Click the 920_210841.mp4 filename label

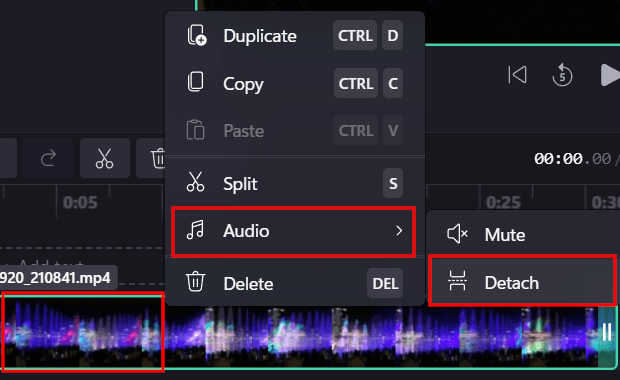[55, 278]
